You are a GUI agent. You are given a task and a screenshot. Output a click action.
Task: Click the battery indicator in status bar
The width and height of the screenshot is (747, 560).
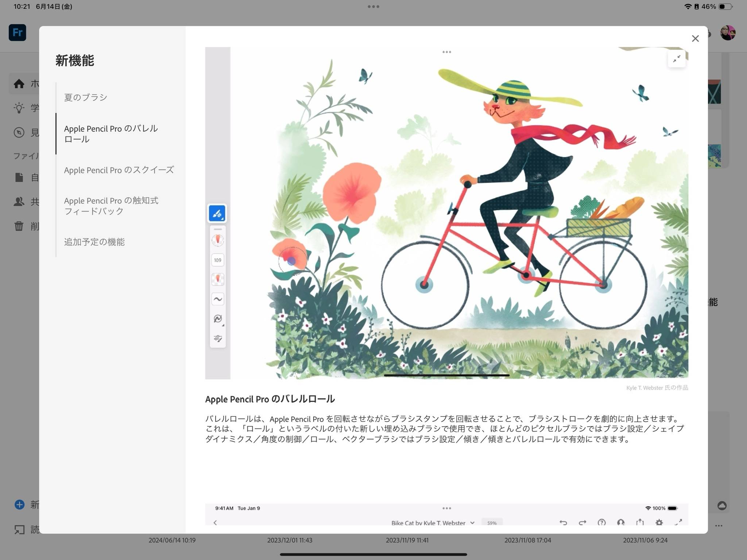pos(725,7)
